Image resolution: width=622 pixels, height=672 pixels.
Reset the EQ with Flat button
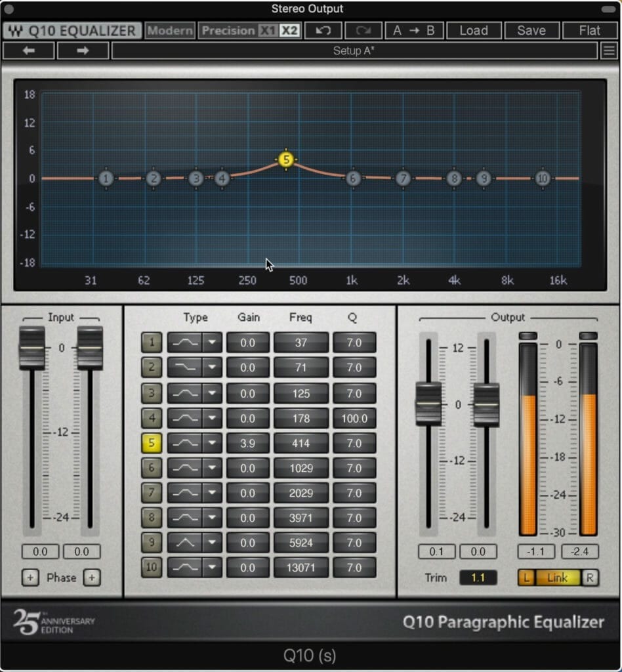589,30
